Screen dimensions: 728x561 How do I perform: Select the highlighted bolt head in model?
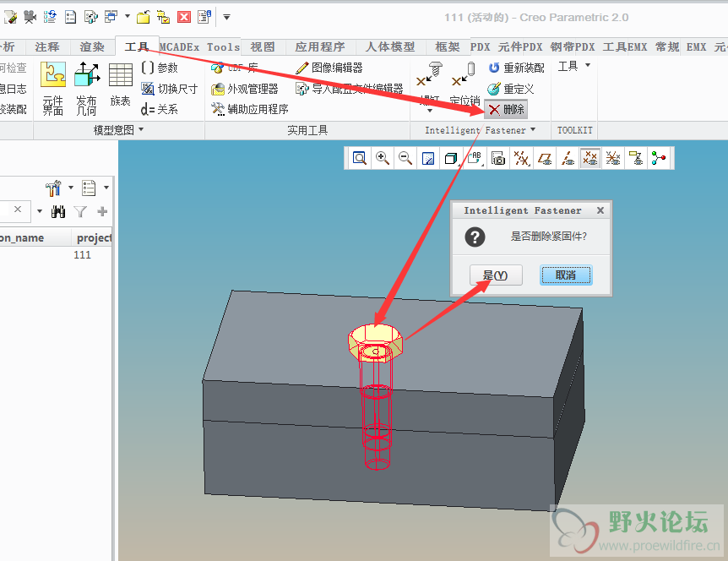[x=375, y=342]
